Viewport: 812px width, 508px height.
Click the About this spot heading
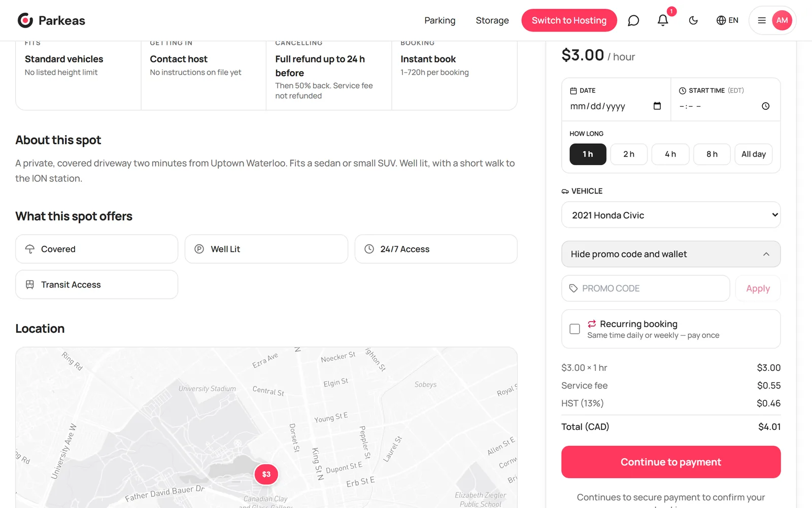pyautogui.click(x=58, y=140)
